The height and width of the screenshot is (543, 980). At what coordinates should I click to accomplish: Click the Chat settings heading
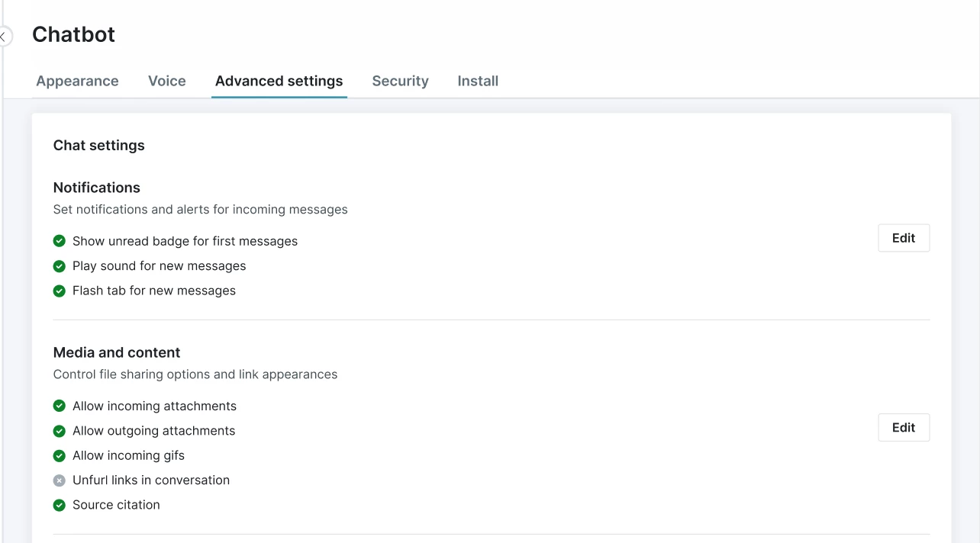(x=99, y=145)
